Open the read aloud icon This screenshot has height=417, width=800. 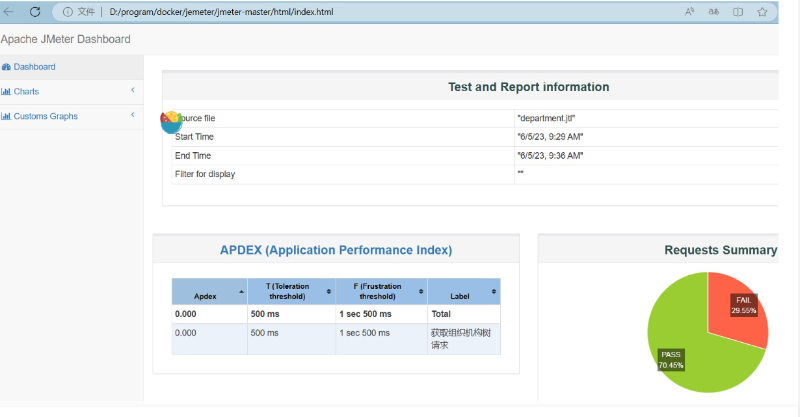pos(689,12)
